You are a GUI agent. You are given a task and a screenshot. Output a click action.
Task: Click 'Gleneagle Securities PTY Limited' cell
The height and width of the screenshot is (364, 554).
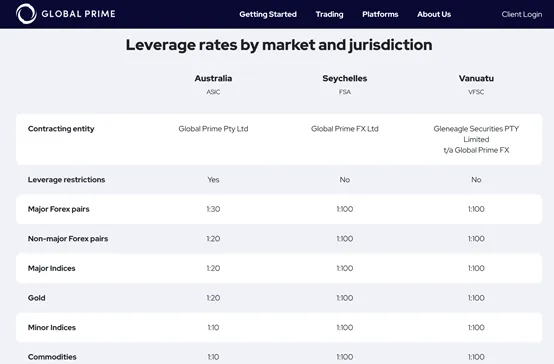pyautogui.click(x=476, y=134)
